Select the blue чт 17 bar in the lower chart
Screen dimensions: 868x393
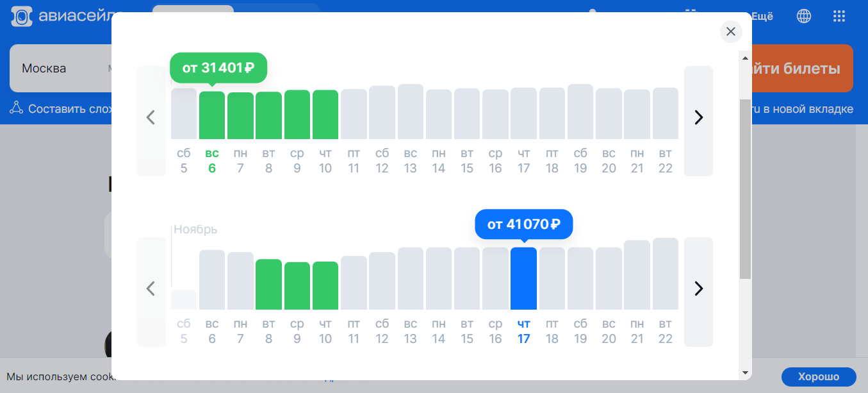pos(523,279)
